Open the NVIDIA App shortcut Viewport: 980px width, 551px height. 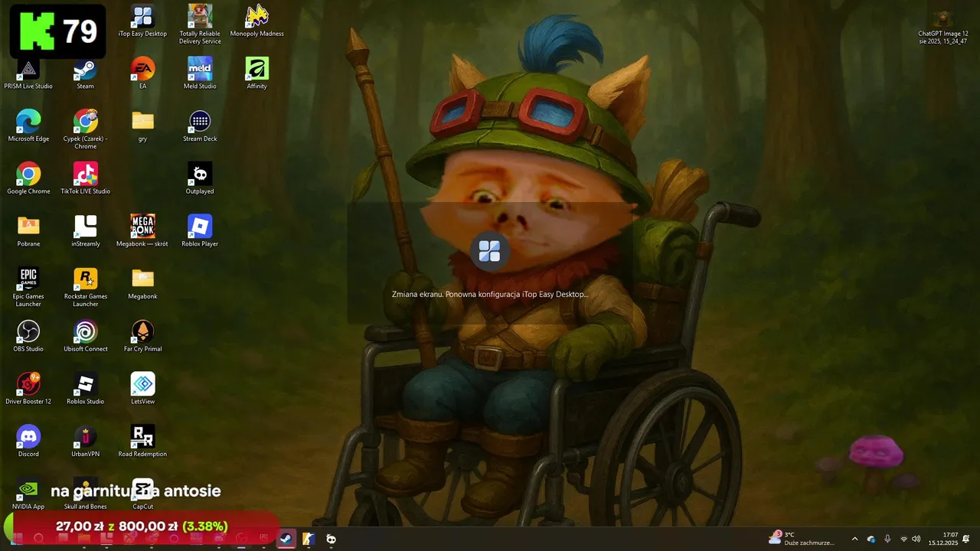coord(28,494)
